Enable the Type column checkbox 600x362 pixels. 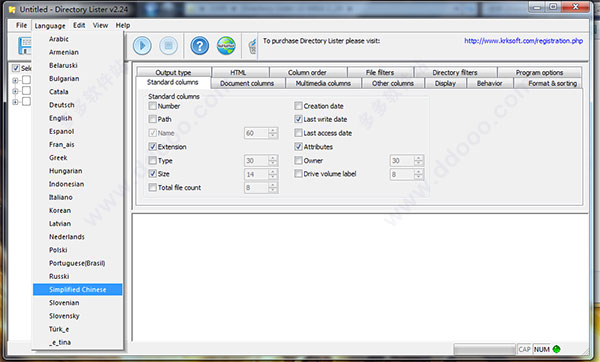tap(153, 160)
